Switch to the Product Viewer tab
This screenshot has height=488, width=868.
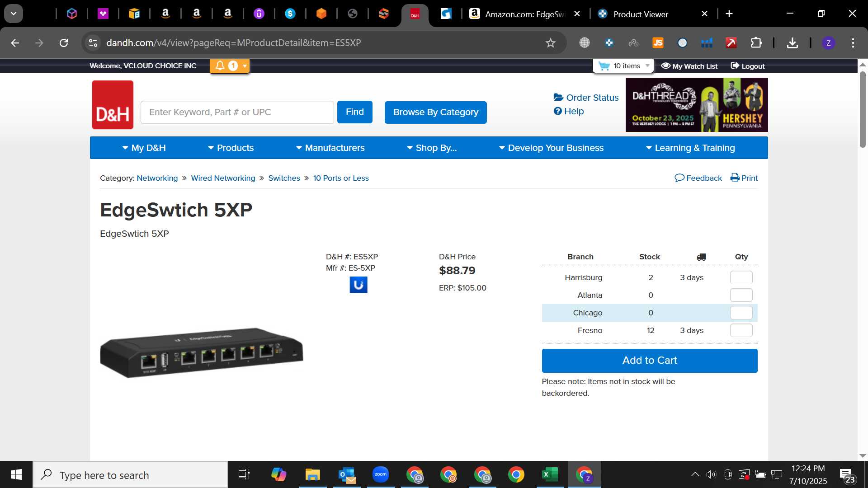641,14
